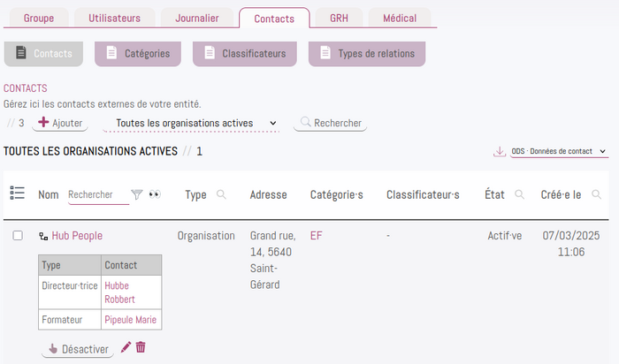Expand the ODS Données de contact dropdown
619x364 pixels.
tap(559, 151)
